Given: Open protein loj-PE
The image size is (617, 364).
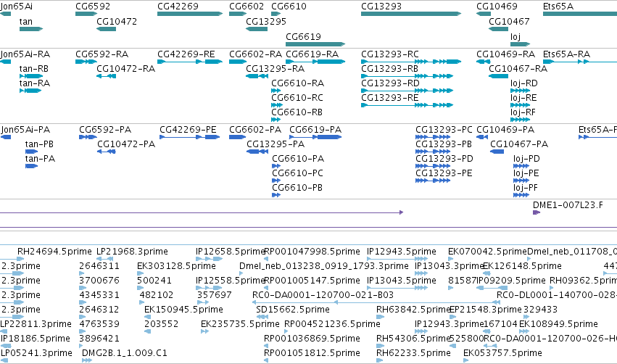Looking at the screenshot, I should click(526, 173).
